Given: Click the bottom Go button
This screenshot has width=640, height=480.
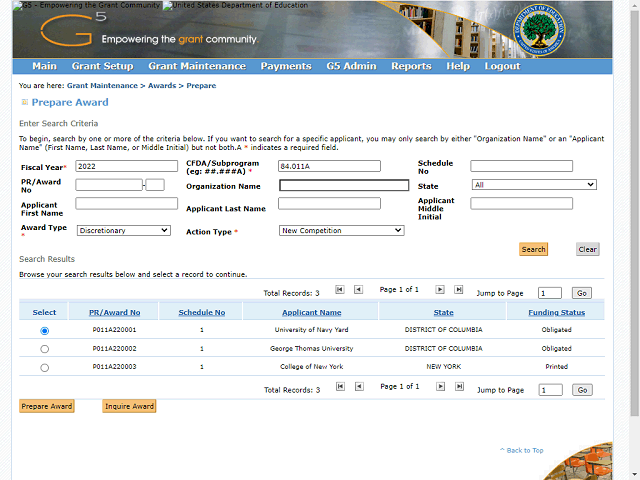Looking at the screenshot, I should (x=582, y=390).
